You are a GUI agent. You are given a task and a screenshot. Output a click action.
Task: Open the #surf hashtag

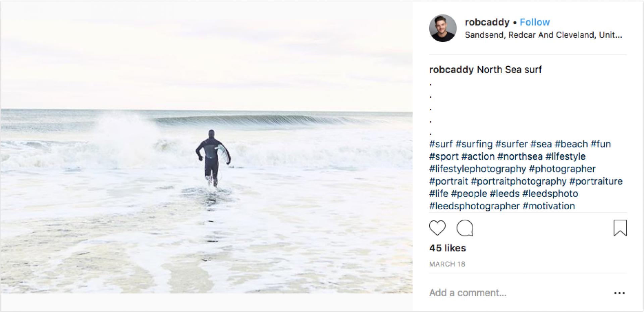coord(441,144)
